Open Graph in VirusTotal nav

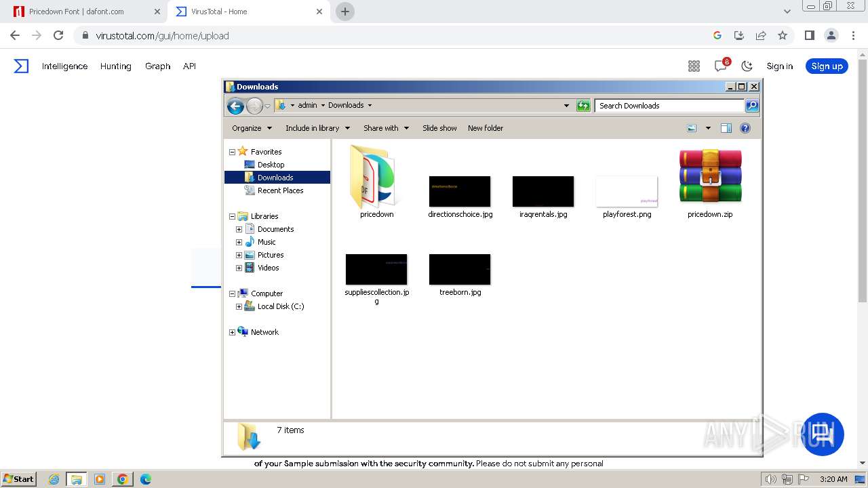coord(157,66)
